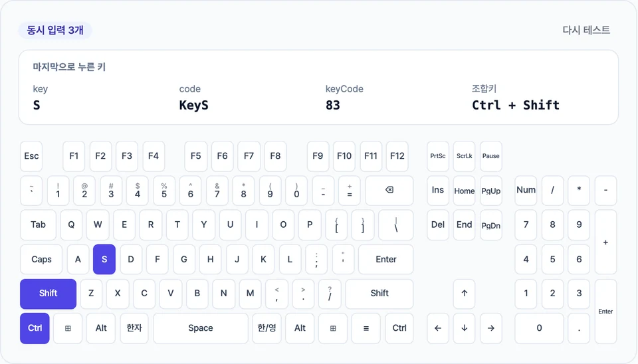
Task: Click the highlighted left Ctrl key
Action: click(35, 328)
